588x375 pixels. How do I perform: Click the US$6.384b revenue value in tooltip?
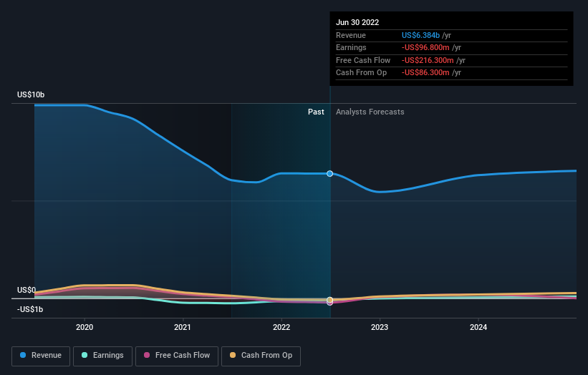click(x=420, y=35)
